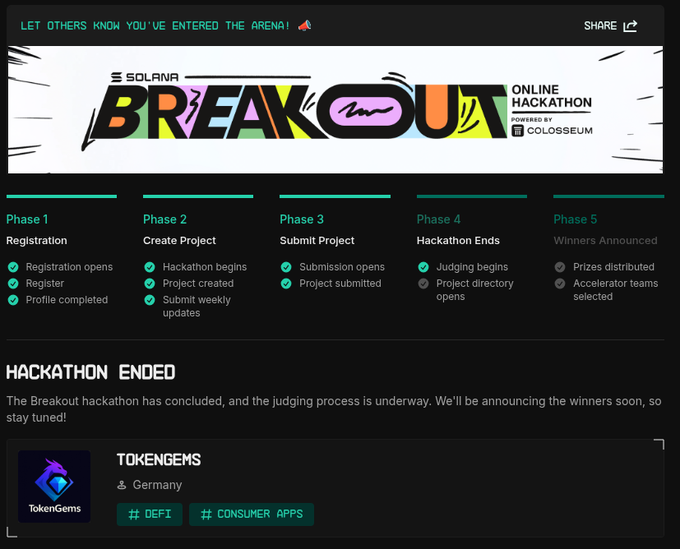This screenshot has width=680, height=549.
Task: Click the DEFI hashtag tag
Action: [x=150, y=514]
